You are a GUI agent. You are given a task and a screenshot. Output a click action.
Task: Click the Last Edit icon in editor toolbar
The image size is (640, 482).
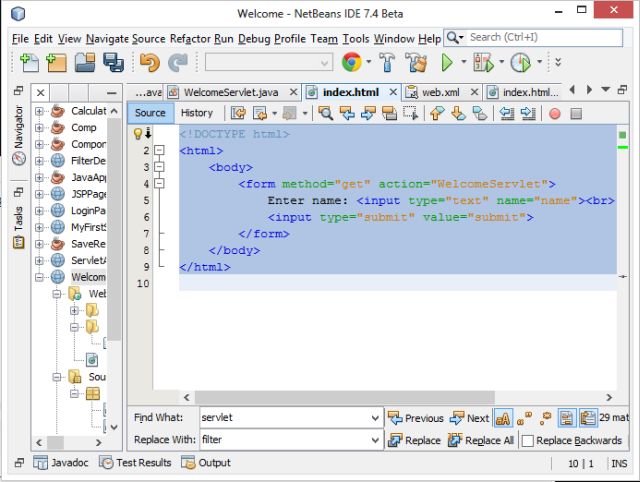238,113
